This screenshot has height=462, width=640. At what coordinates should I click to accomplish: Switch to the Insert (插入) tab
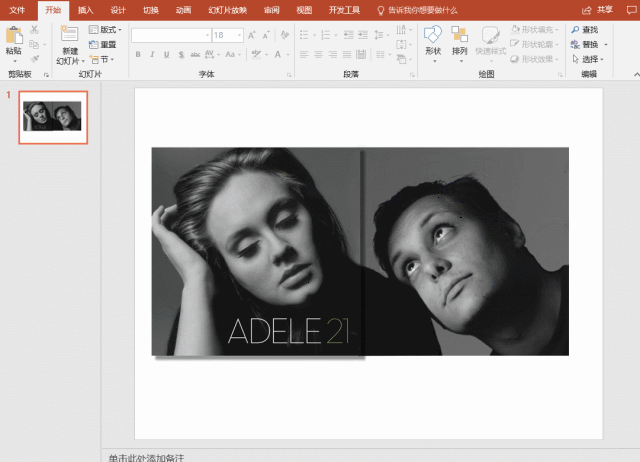(x=86, y=9)
